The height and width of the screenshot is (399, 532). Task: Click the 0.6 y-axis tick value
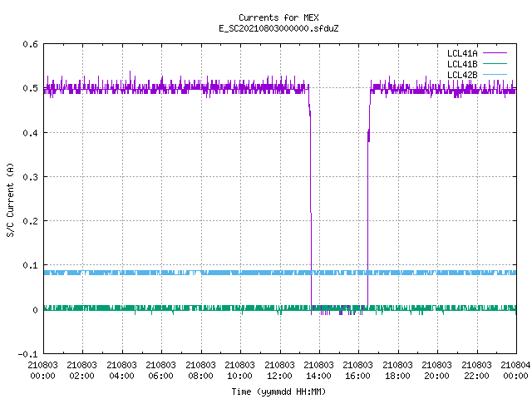pyautogui.click(x=30, y=44)
